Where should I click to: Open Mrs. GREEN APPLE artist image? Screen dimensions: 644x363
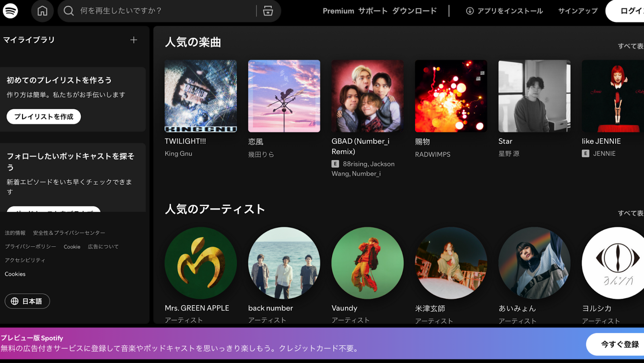click(201, 263)
